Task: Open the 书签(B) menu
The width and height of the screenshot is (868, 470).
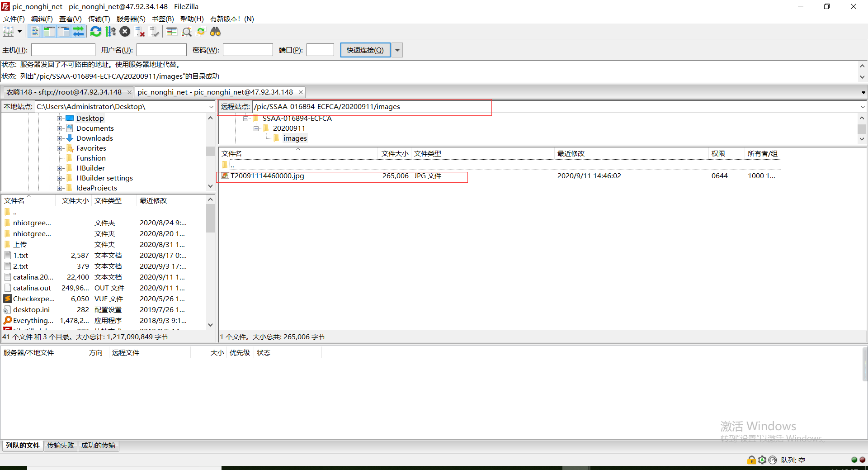Action: 163,19
